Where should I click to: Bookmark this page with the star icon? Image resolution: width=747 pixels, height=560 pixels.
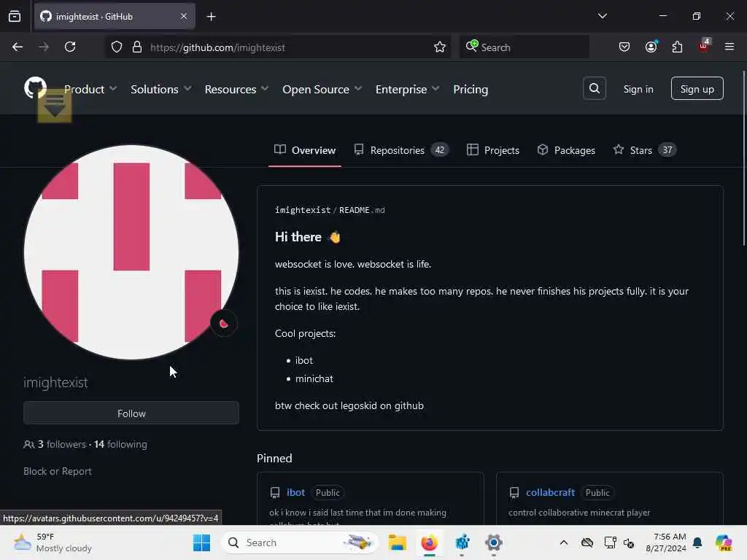click(440, 47)
